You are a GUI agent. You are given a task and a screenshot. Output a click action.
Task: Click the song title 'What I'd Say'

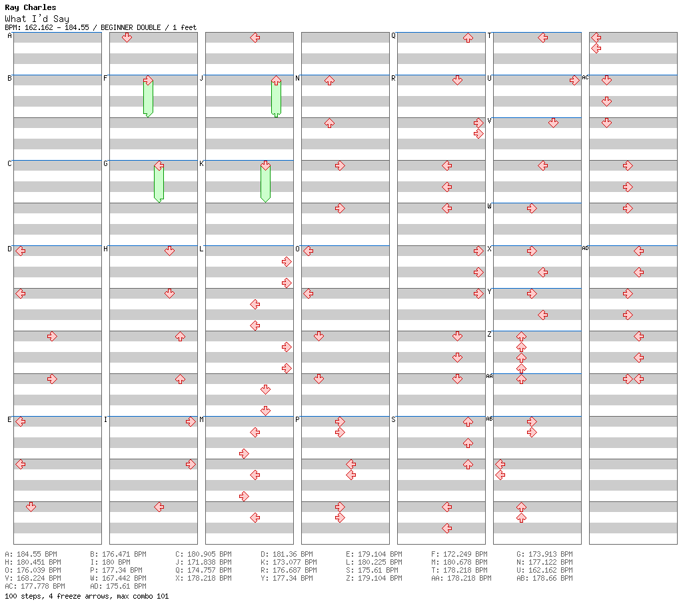[x=37, y=19]
